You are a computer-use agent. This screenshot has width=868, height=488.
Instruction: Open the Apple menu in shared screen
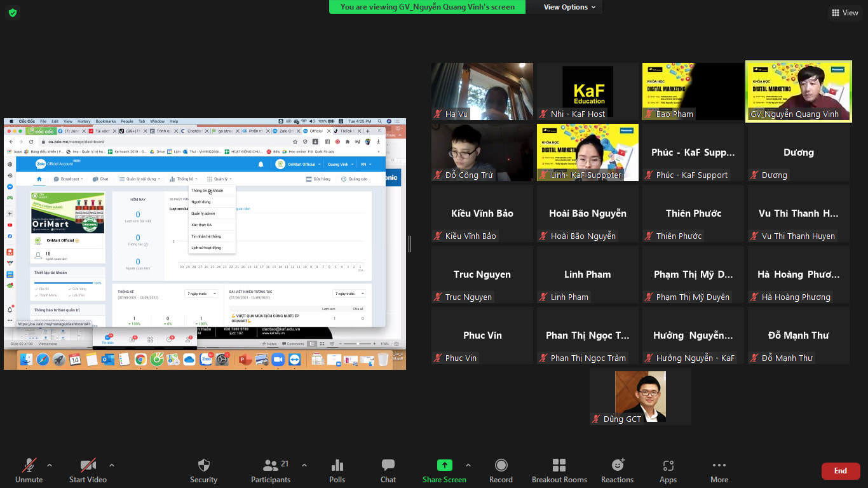click(10, 121)
